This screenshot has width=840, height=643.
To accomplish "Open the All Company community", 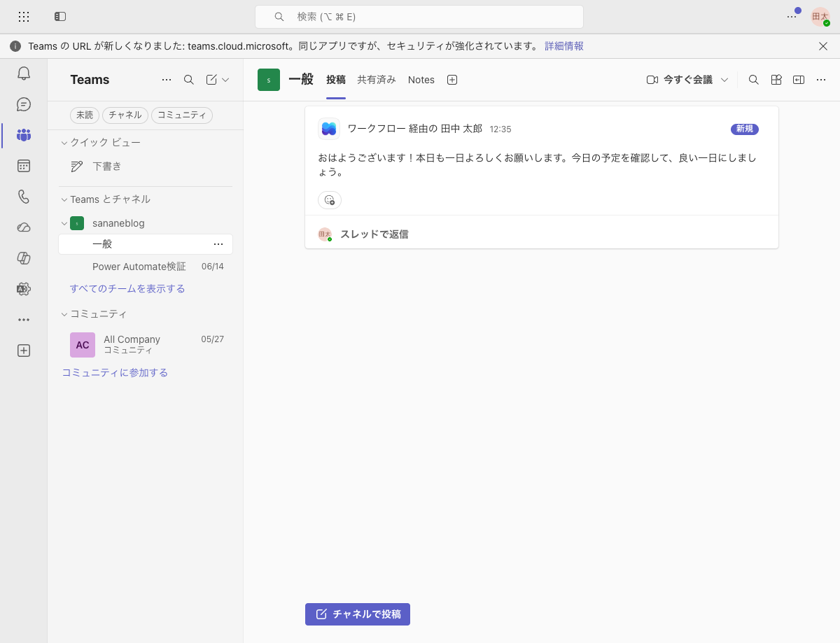I will tap(146, 344).
